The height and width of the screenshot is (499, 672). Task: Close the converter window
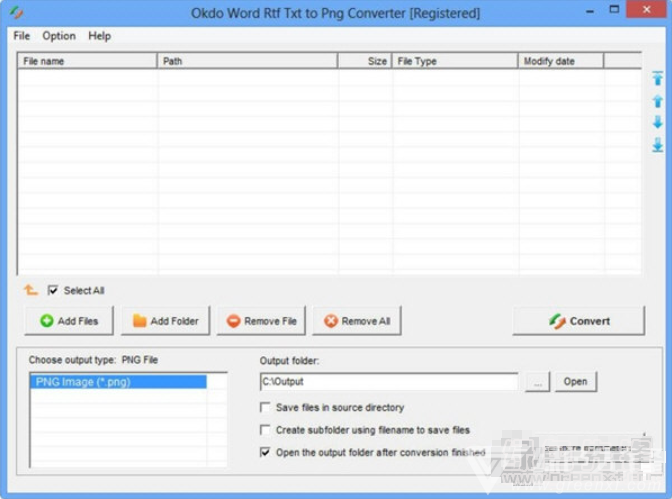(x=646, y=10)
